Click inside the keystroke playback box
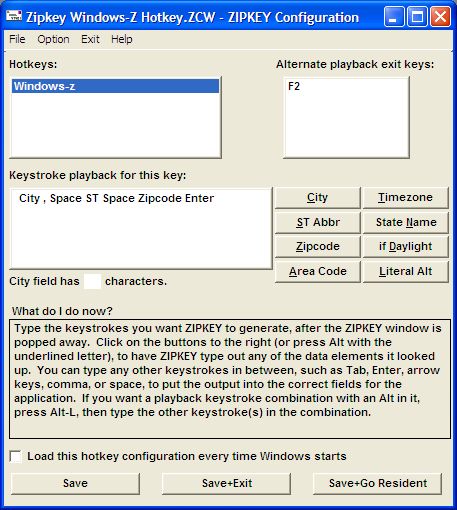This screenshot has width=457, height=510. pos(141,229)
